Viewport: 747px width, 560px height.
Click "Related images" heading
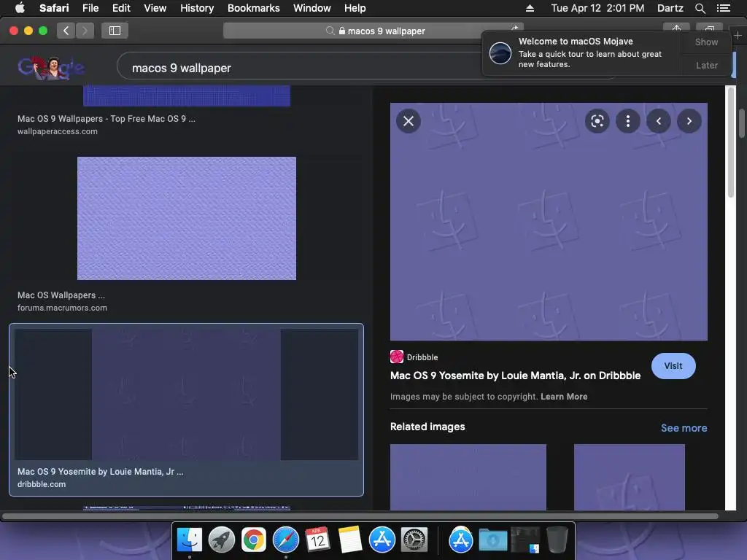tap(427, 427)
